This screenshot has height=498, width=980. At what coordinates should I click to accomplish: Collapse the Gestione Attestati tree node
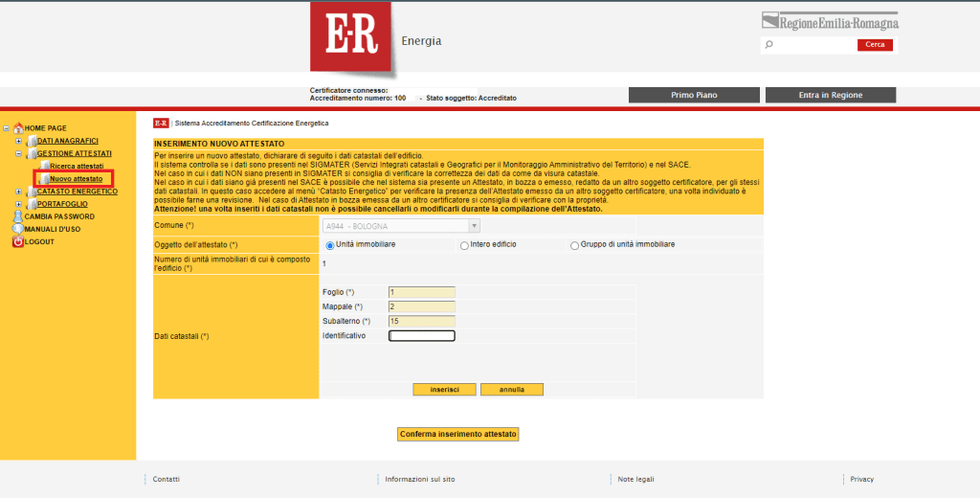[19, 153]
